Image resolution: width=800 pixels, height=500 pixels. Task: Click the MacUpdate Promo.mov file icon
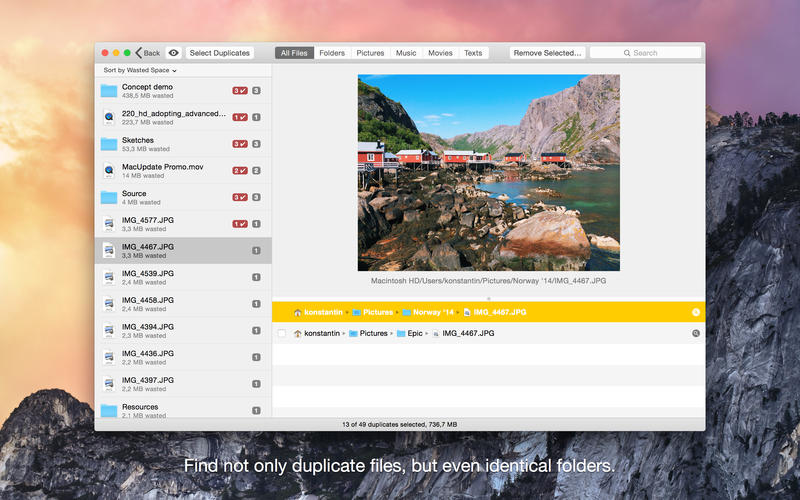coord(109,171)
